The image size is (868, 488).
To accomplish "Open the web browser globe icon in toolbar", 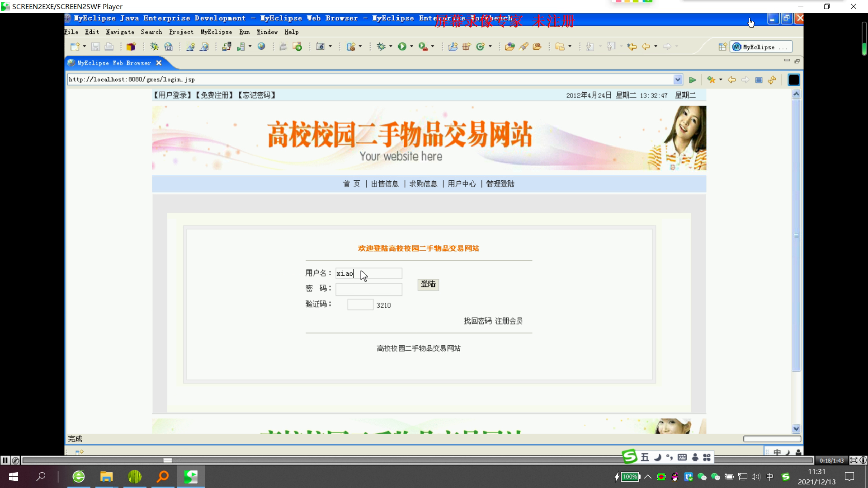I will 261,46.
